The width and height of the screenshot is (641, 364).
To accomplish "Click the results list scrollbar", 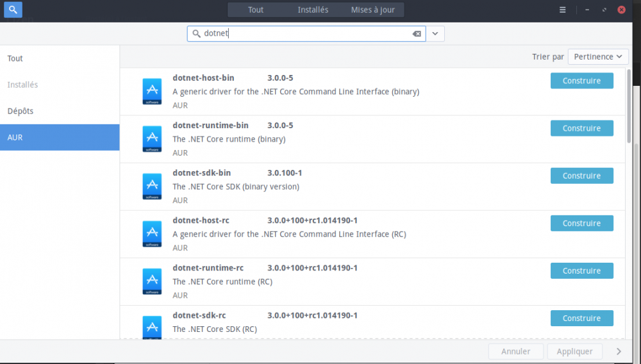I will (x=629, y=106).
